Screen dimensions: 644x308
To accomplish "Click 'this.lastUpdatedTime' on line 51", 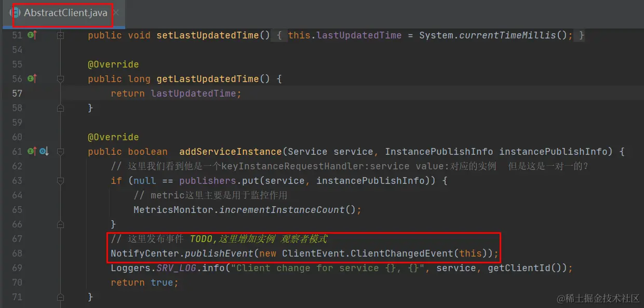I will [345, 35].
